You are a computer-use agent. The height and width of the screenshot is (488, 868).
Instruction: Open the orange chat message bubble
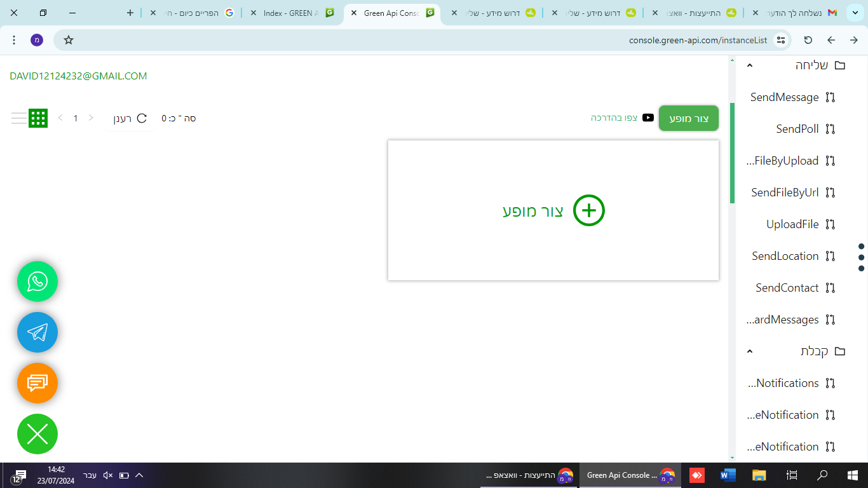coord(37,383)
